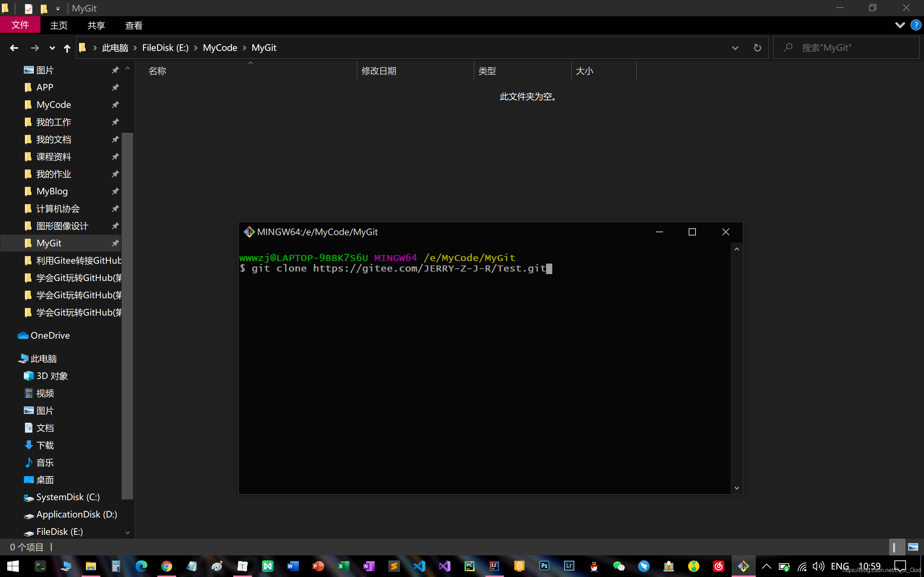
Task: Open the Help question mark icon
Action: pyautogui.click(x=916, y=25)
